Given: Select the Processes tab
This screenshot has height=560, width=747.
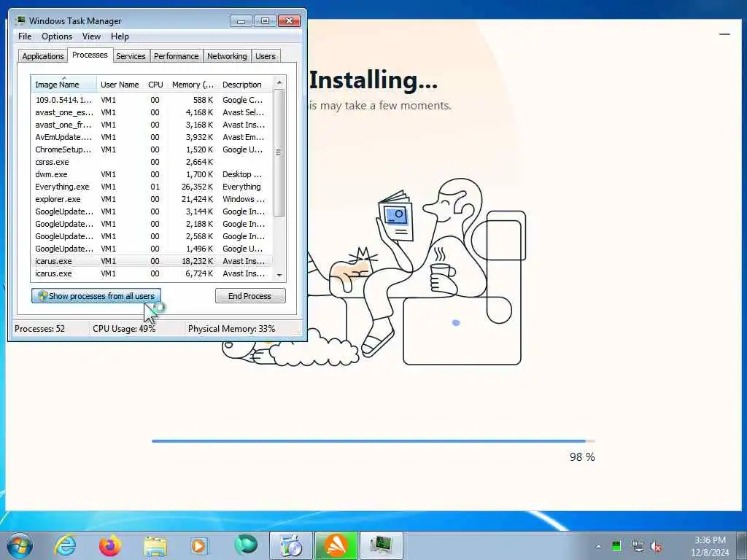Looking at the screenshot, I should click(90, 55).
